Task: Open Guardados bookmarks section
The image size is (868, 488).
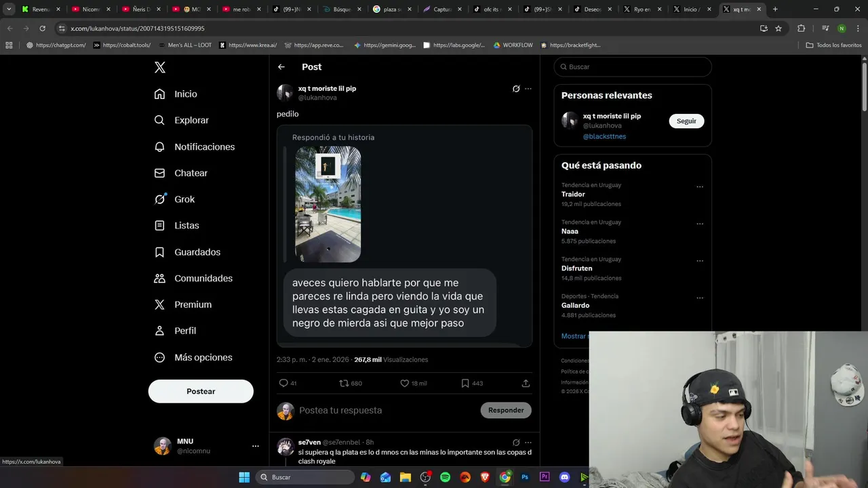Action: tap(187, 252)
